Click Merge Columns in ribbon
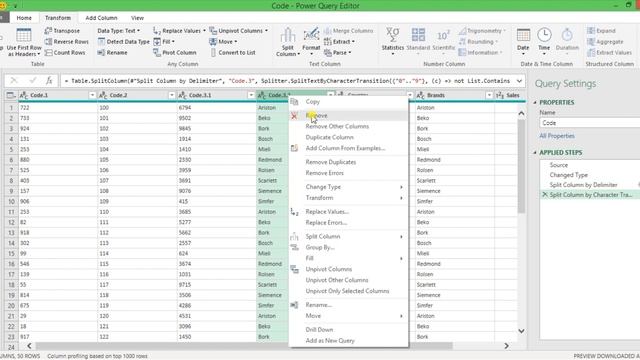This screenshot has width=640, height=360. coord(349,31)
